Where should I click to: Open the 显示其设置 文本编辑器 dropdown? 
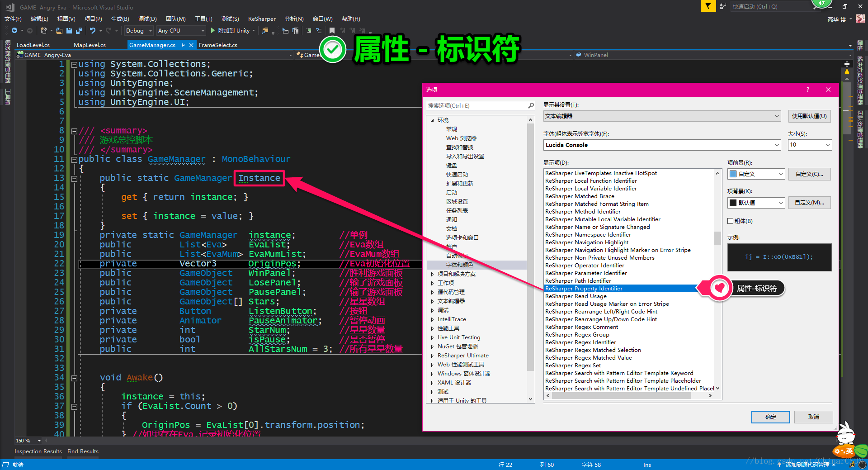[662, 116]
